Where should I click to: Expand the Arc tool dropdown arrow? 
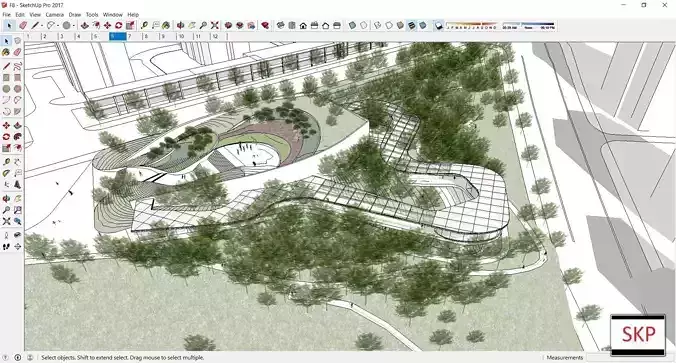(x=58, y=26)
